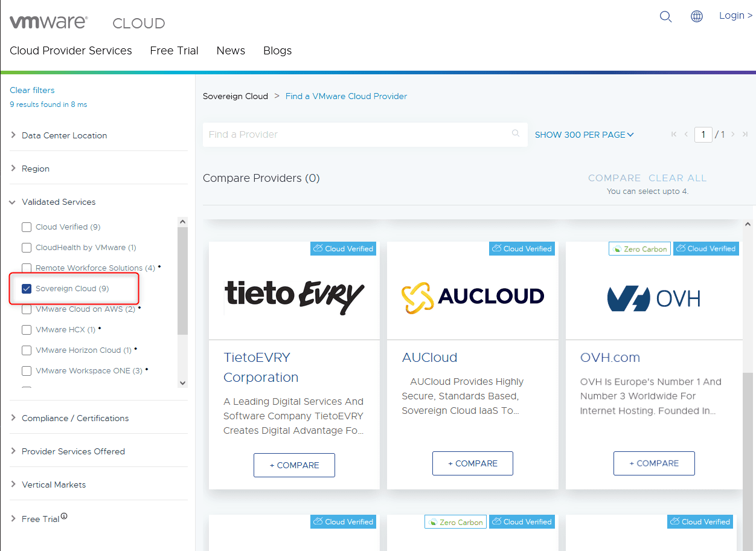Click Clear filters link
The width and height of the screenshot is (756, 551).
click(x=32, y=90)
